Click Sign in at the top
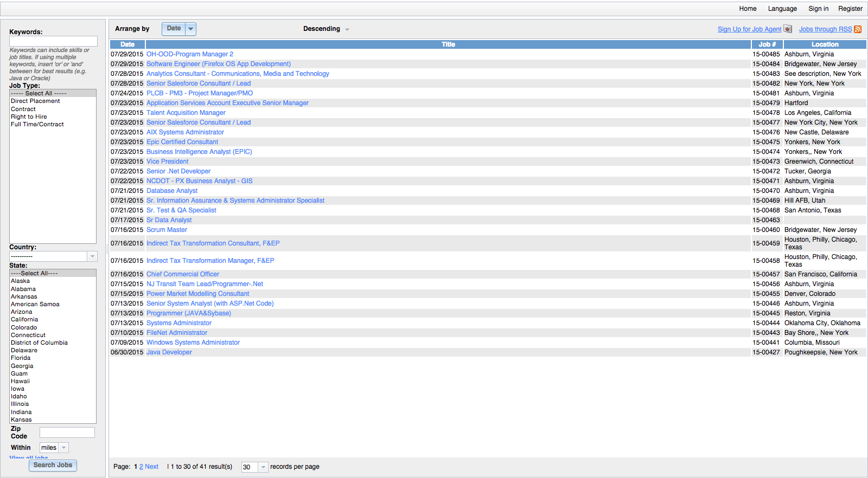The height and width of the screenshot is (478, 868). 818,9
